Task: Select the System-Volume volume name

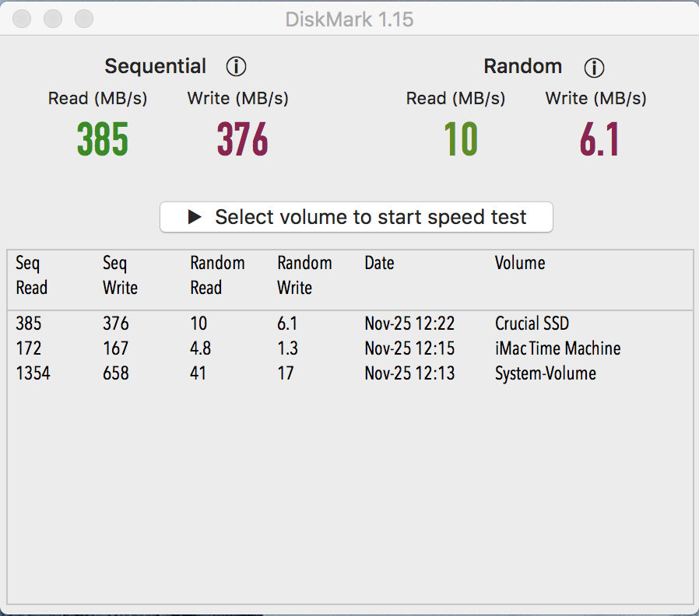Action: (x=546, y=373)
